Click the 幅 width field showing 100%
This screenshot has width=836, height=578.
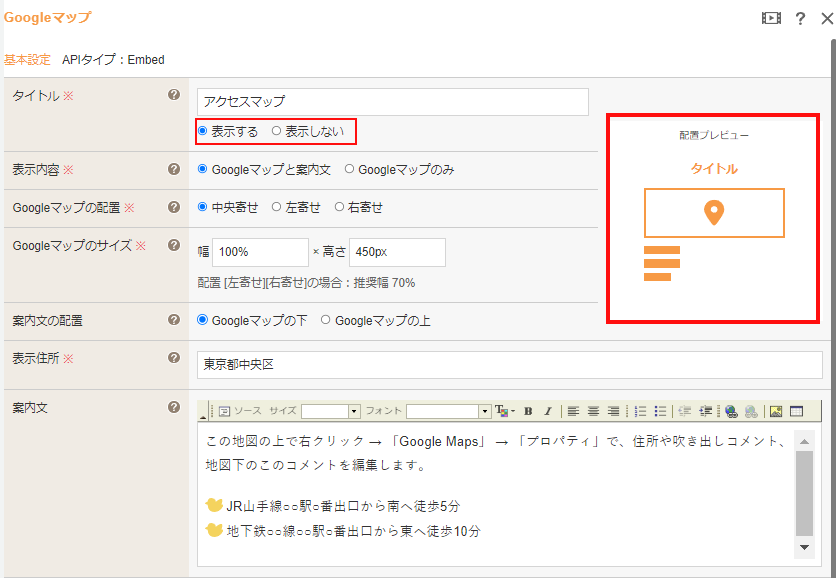coord(260,252)
